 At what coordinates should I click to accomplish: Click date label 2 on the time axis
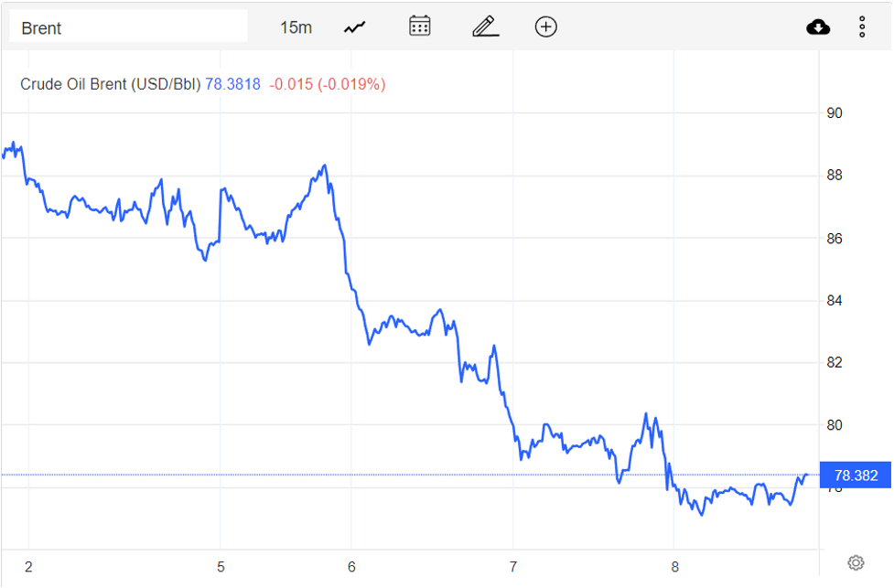point(30,567)
